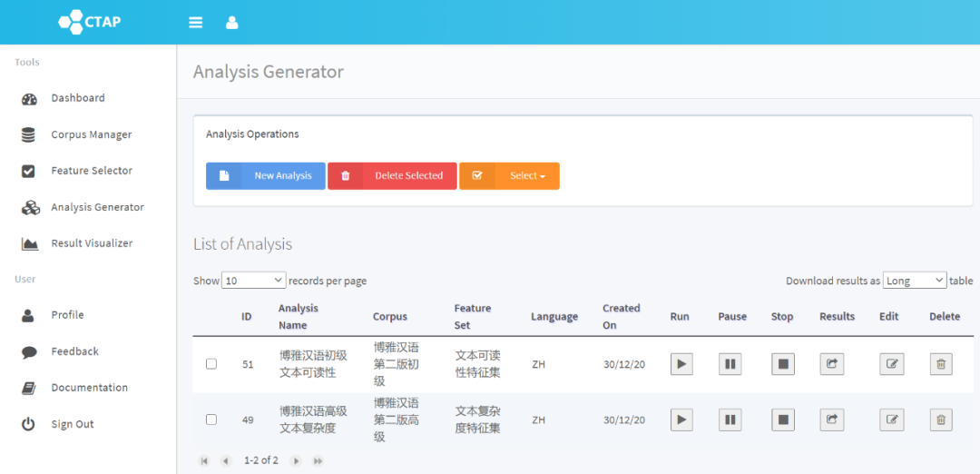
Task: Open Result Visualizer
Action: pyautogui.click(x=92, y=243)
